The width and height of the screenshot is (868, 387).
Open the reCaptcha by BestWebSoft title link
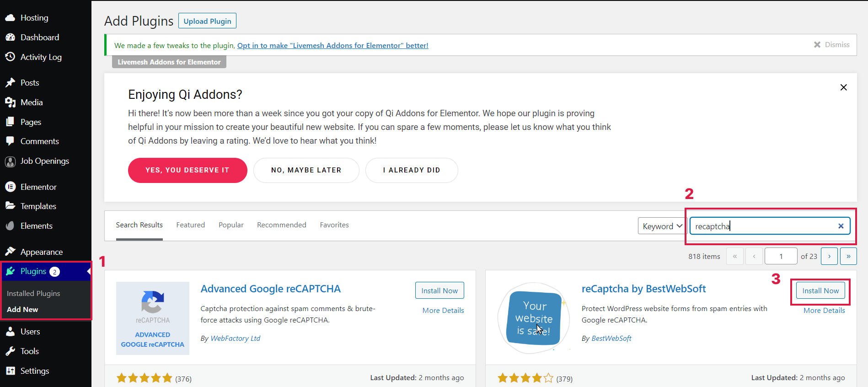tap(643, 289)
